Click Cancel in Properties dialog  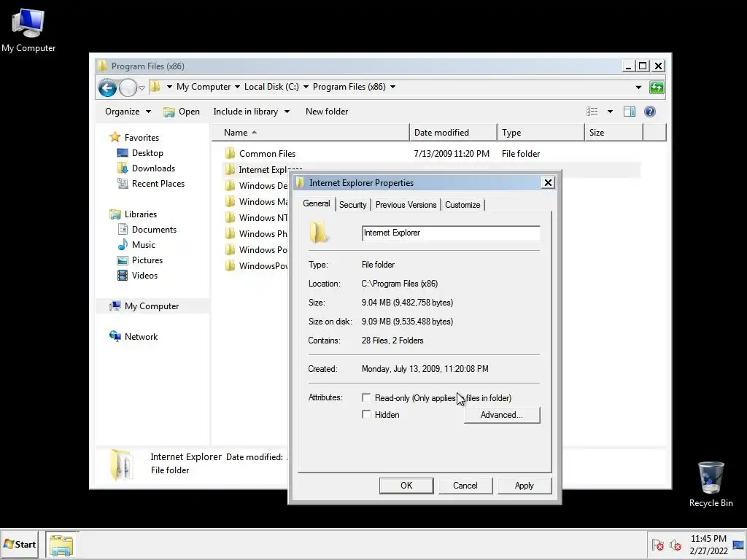465,485
